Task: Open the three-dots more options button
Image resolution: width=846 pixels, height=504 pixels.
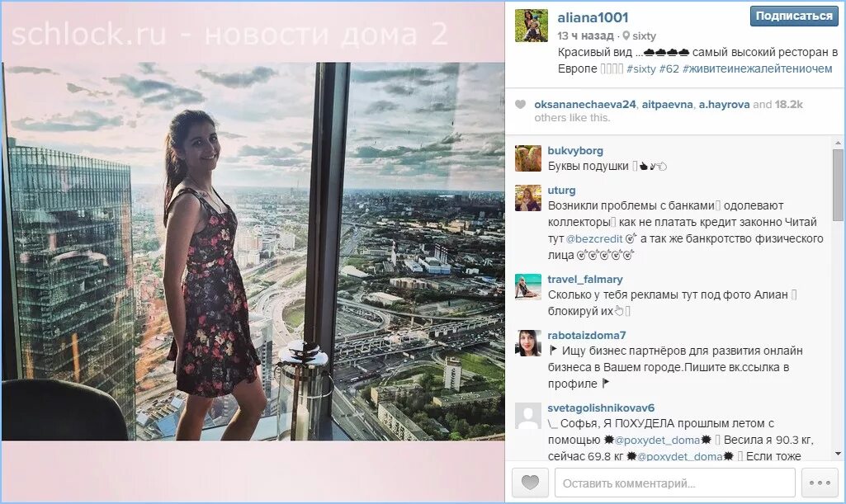Action: (820, 482)
